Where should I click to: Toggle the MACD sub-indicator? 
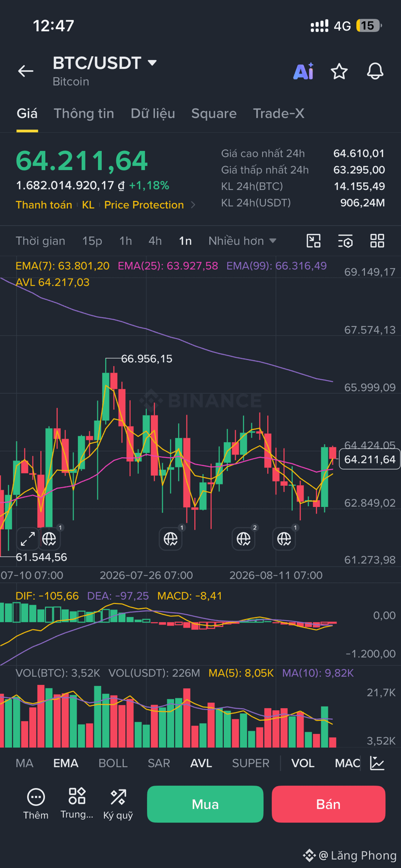(x=347, y=763)
